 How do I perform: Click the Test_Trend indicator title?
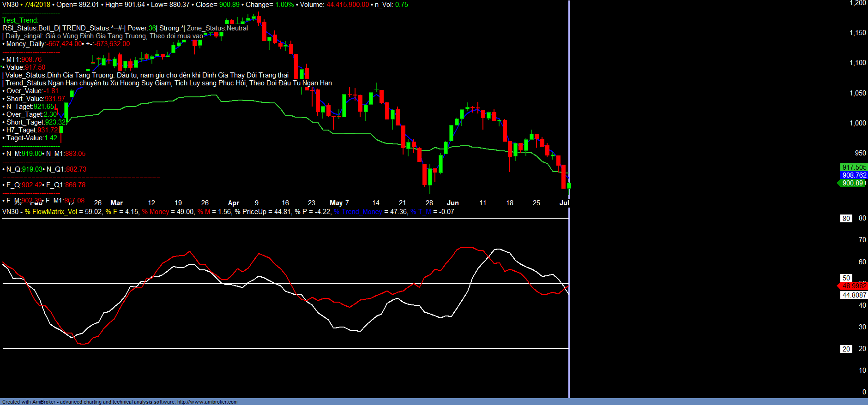(x=20, y=20)
